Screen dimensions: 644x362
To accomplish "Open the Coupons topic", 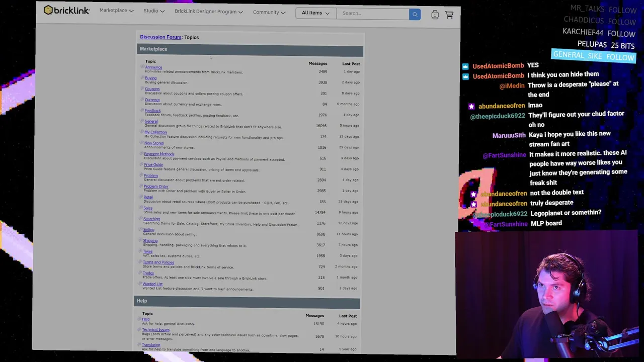I will (x=152, y=89).
